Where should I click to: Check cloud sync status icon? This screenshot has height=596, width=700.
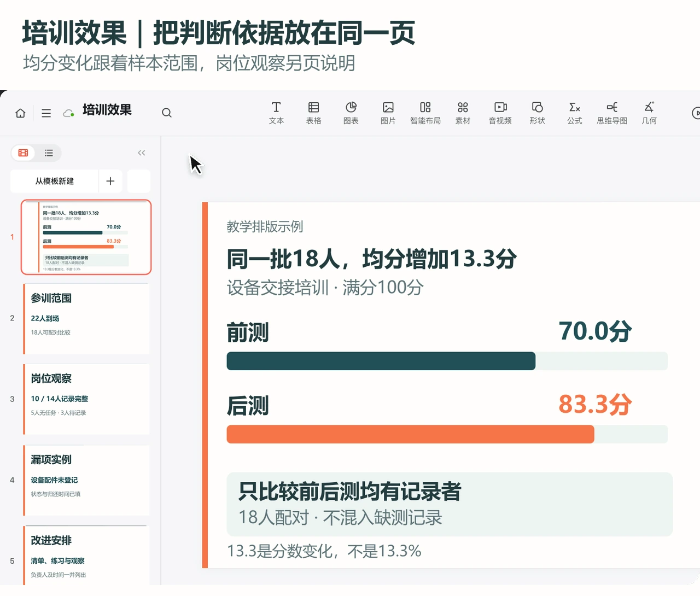(69, 113)
